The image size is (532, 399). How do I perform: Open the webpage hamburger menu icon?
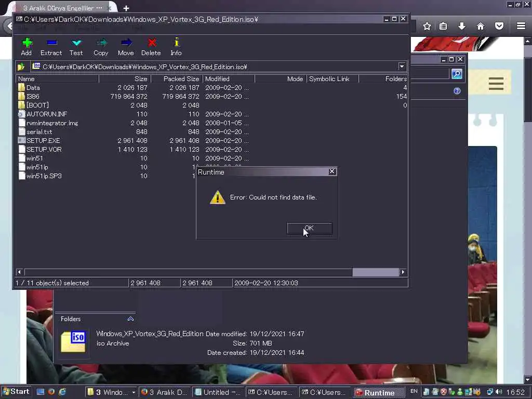click(x=496, y=84)
